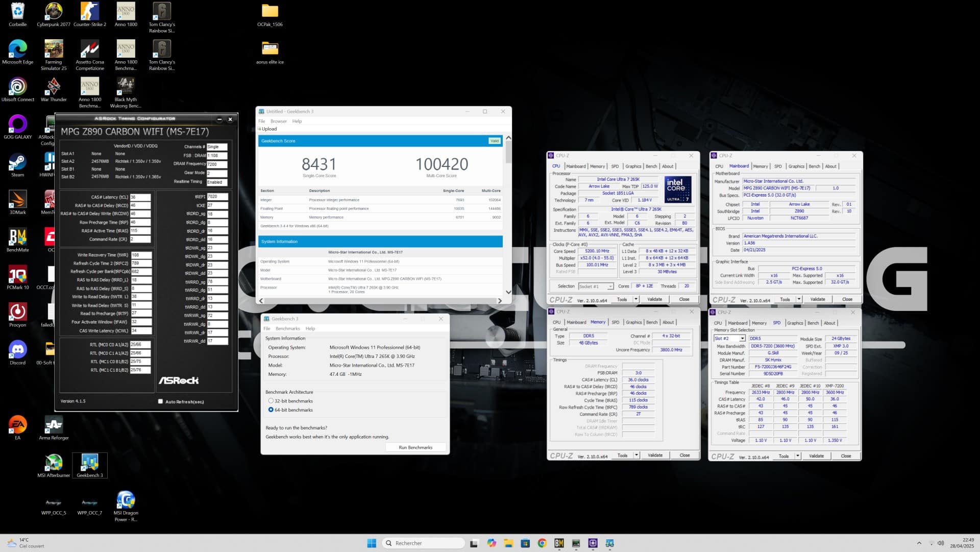Screen dimensions: 980x552
Task: Open 3DMark desktop shortcut
Action: (x=17, y=202)
